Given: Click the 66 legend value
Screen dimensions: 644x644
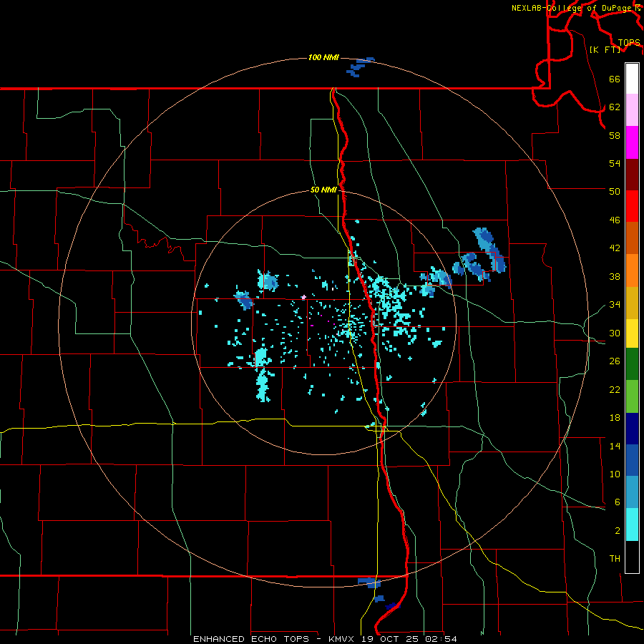Looking at the screenshot, I should (615, 79).
